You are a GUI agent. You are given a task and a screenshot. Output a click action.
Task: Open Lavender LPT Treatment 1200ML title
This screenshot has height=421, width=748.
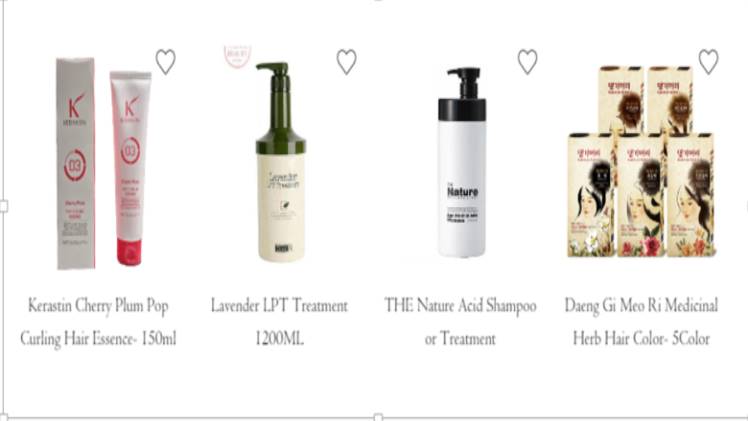click(280, 322)
